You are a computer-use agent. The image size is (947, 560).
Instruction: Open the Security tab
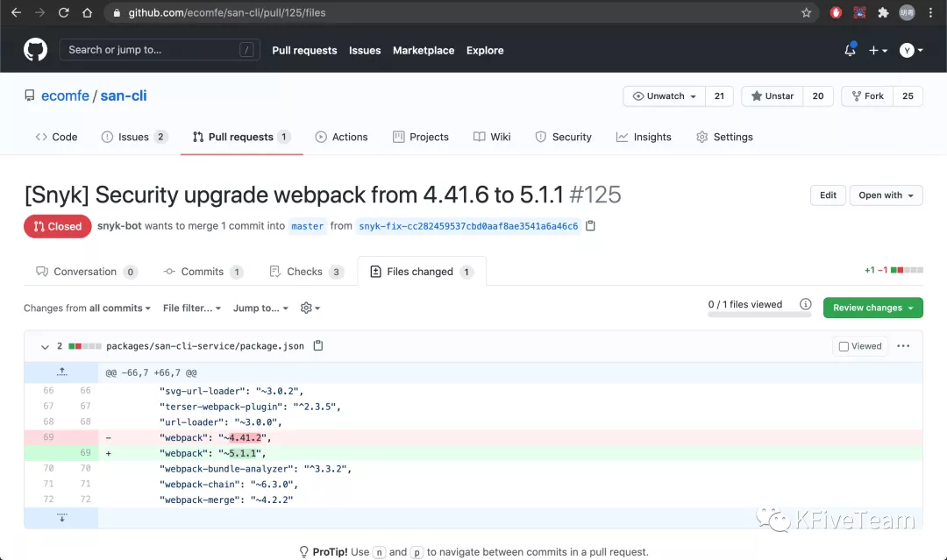(x=563, y=137)
